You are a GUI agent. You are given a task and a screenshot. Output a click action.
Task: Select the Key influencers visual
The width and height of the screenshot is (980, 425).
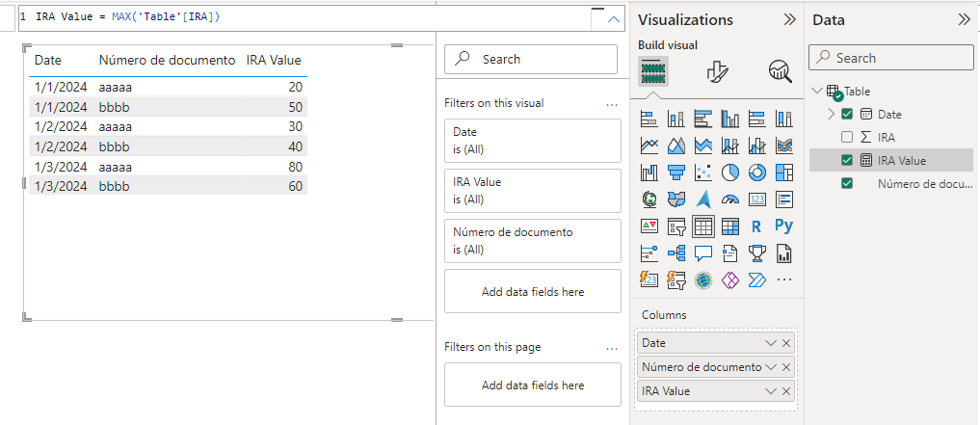tap(649, 253)
